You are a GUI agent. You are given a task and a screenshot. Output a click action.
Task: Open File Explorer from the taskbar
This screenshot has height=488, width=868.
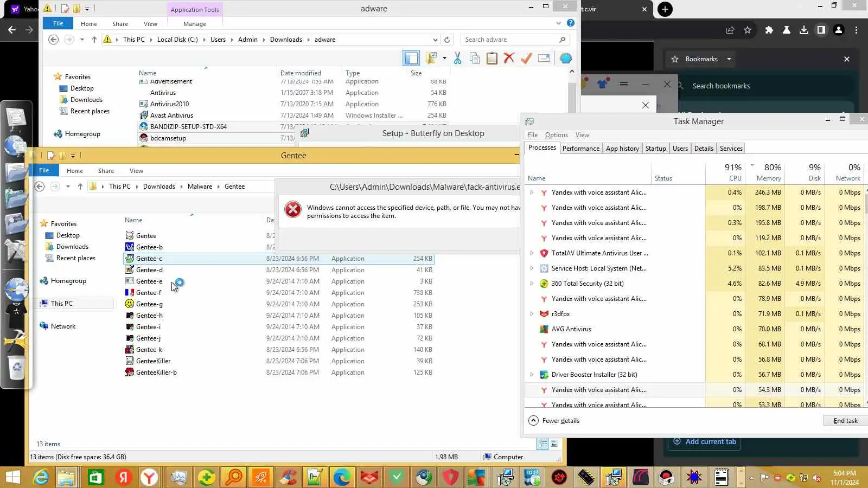(x=66, y=478)
